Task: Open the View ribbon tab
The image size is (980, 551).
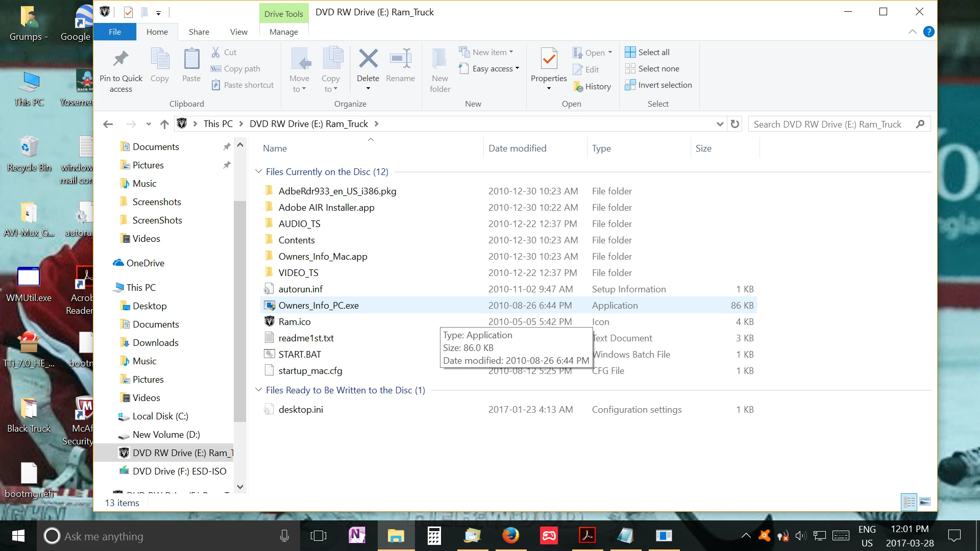Action: click(238, 32)
